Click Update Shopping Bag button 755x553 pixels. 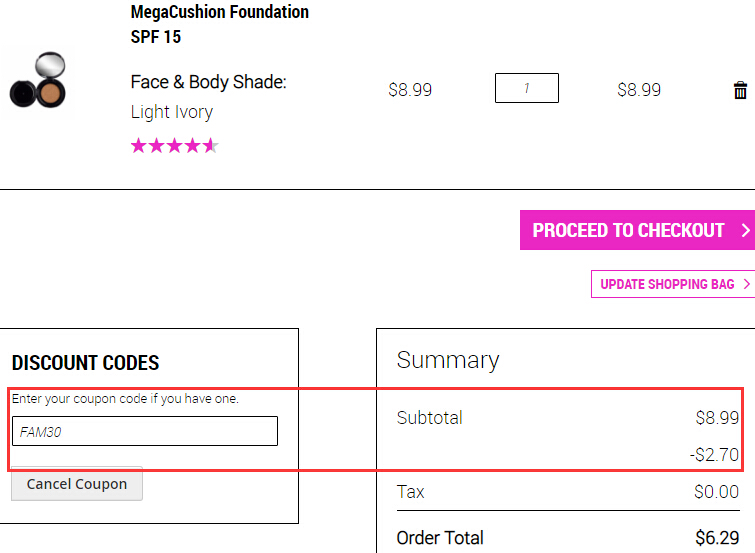[x=673, y=284]
